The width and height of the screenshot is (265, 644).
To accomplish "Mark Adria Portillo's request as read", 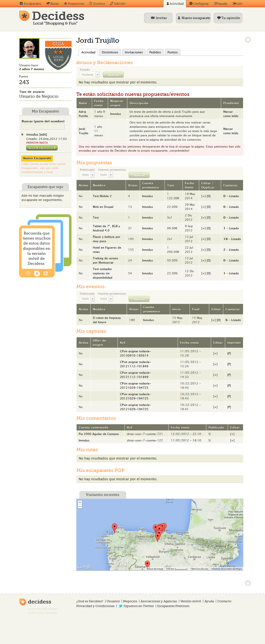I will pyautogui.click(x=231, y=114).
